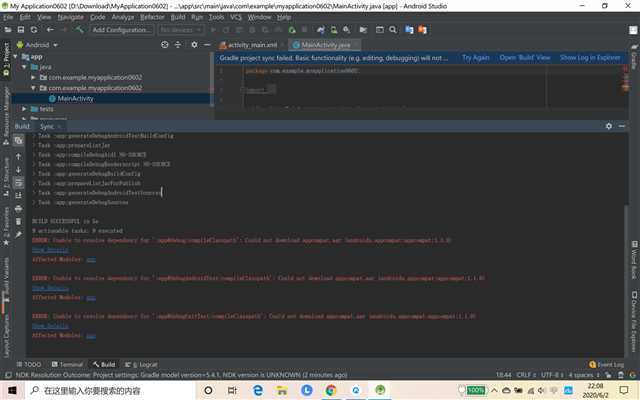Click app link after first Affected Modules
The width and height of the screenshot is (640, 400).
(x=91, y=260)
